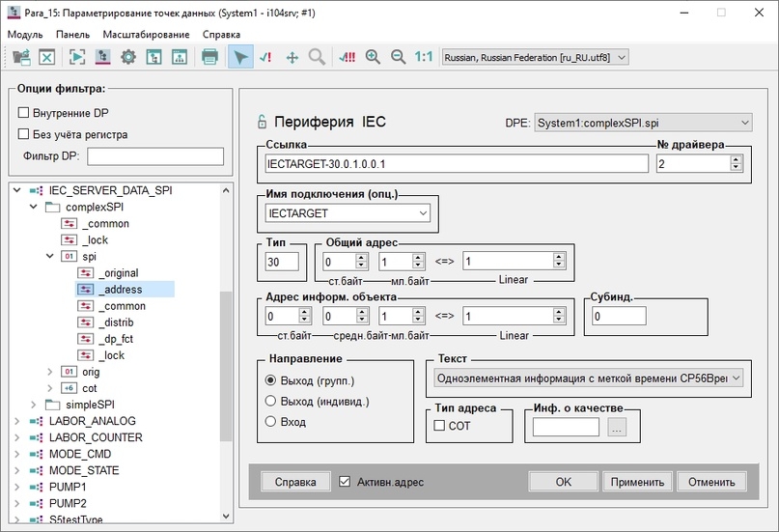Open the Панель menu
Screen dimensions: 779x532
72,34
